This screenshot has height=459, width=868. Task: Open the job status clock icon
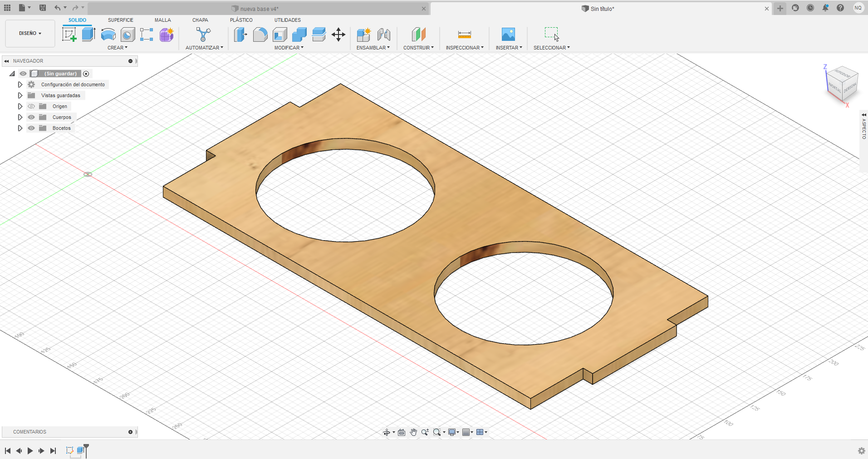tap(810, 8)
